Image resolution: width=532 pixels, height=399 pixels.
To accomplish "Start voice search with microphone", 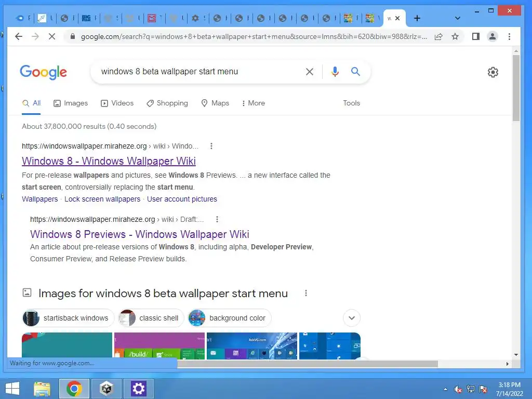I will (x=335, y=72).
